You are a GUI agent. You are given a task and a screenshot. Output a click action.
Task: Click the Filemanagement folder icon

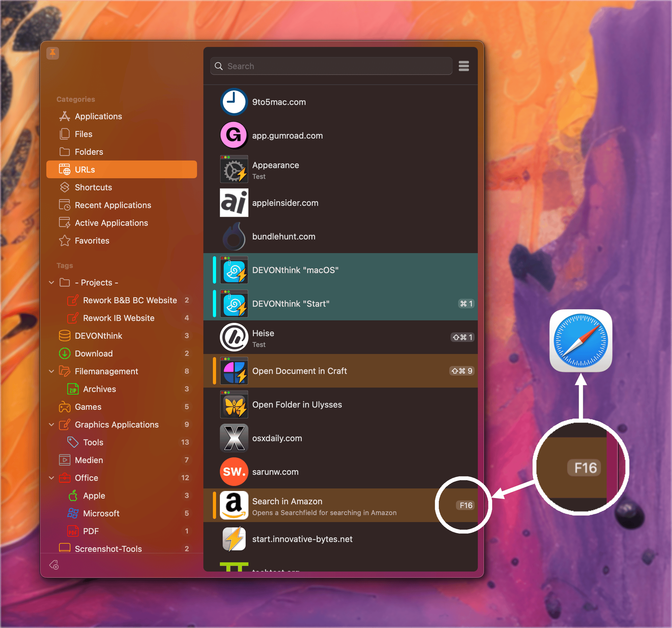click(64, 371)
